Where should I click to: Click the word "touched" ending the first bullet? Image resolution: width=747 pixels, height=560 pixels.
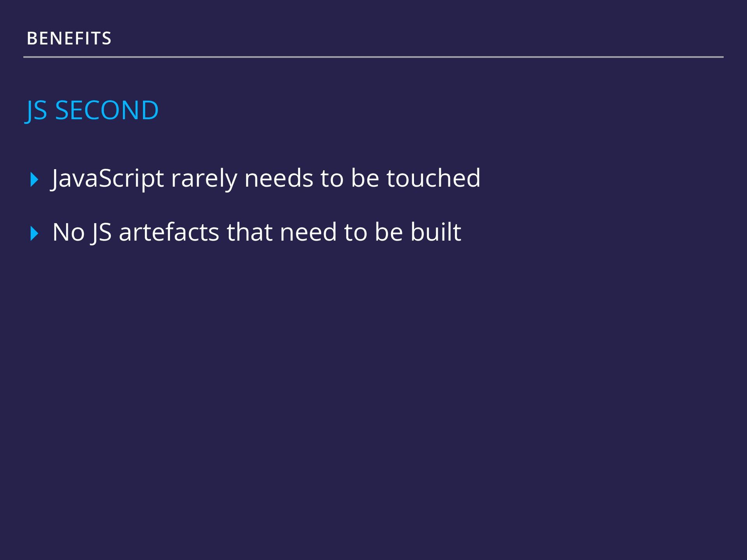click(433, 178)
